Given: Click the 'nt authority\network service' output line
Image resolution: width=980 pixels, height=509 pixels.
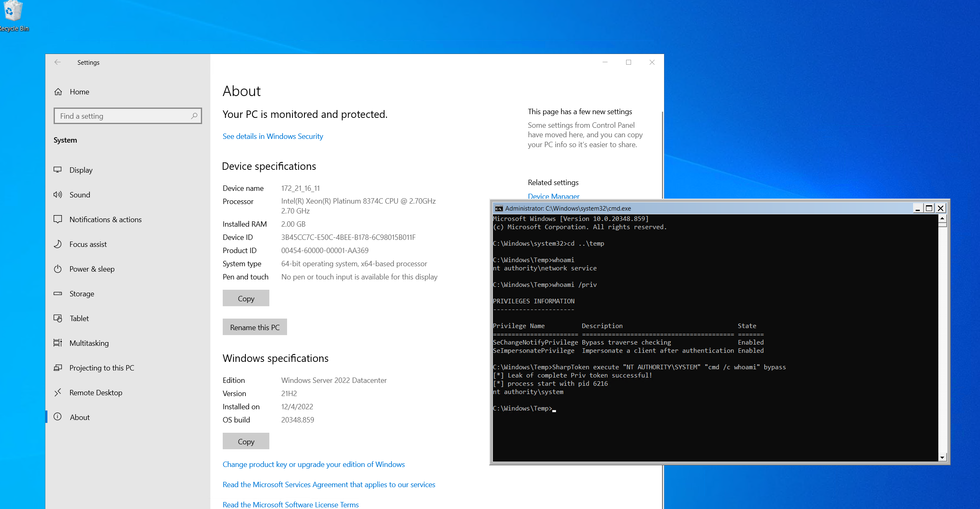Looking at the screenshot, I should click(x=545, y=268).
